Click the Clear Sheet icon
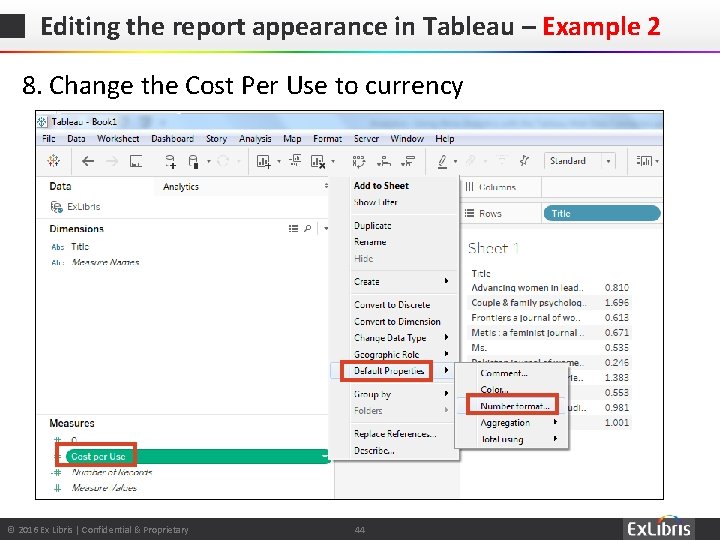 318,161
